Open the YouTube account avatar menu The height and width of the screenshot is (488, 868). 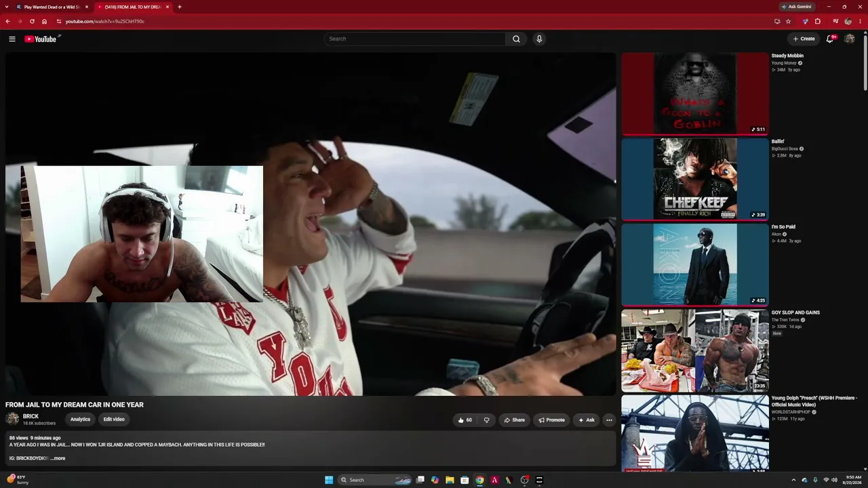click(x=849, y=39)
